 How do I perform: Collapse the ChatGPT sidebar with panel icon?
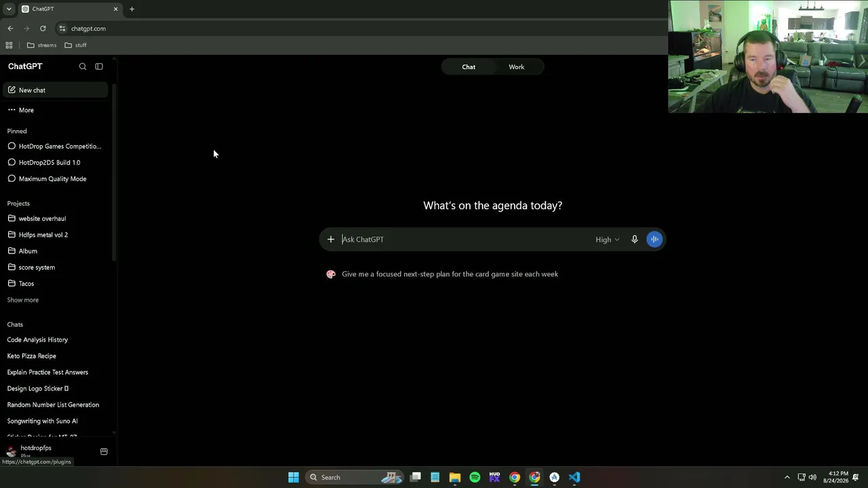[99, 66]
